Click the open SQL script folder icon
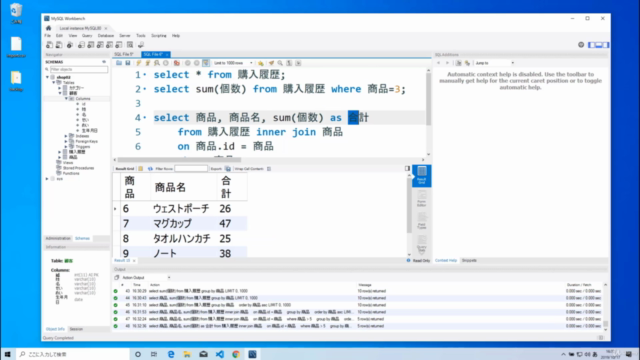The height and width of the screenshot is (360, 640). (119, 63)
